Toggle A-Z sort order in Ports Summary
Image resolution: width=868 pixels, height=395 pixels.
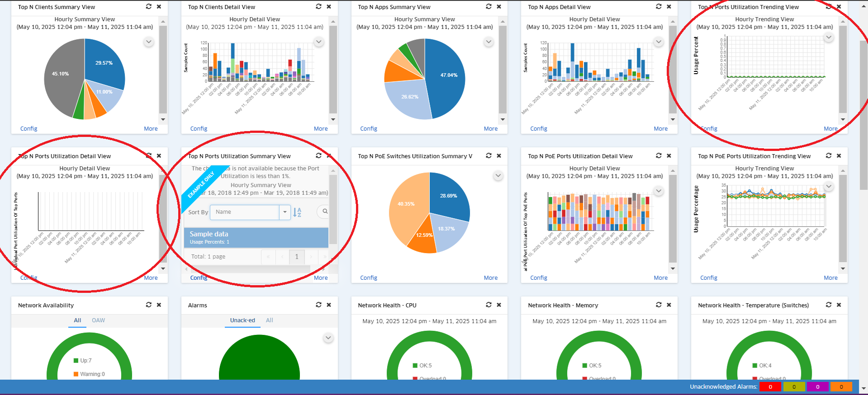(x=297, y=212)
